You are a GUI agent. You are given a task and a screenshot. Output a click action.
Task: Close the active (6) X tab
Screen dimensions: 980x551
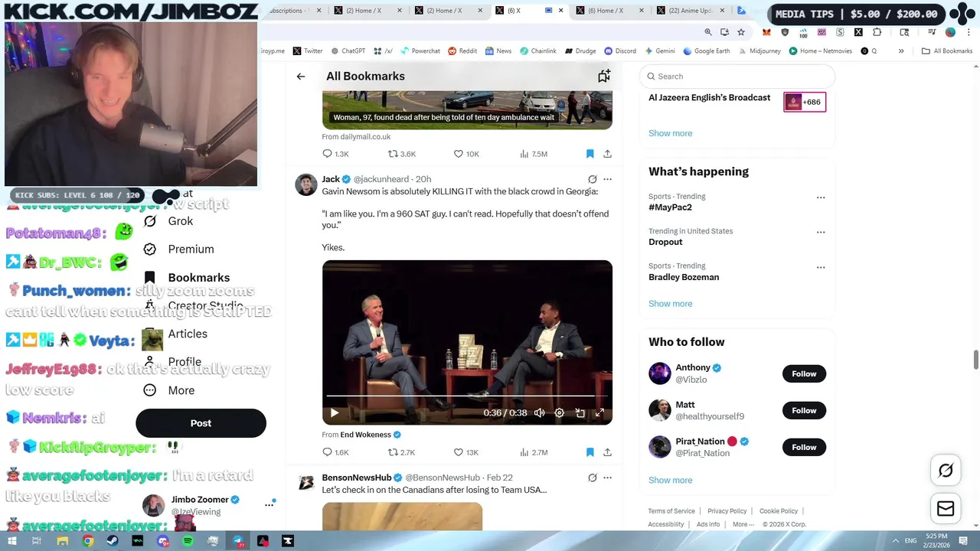(560, 11)
